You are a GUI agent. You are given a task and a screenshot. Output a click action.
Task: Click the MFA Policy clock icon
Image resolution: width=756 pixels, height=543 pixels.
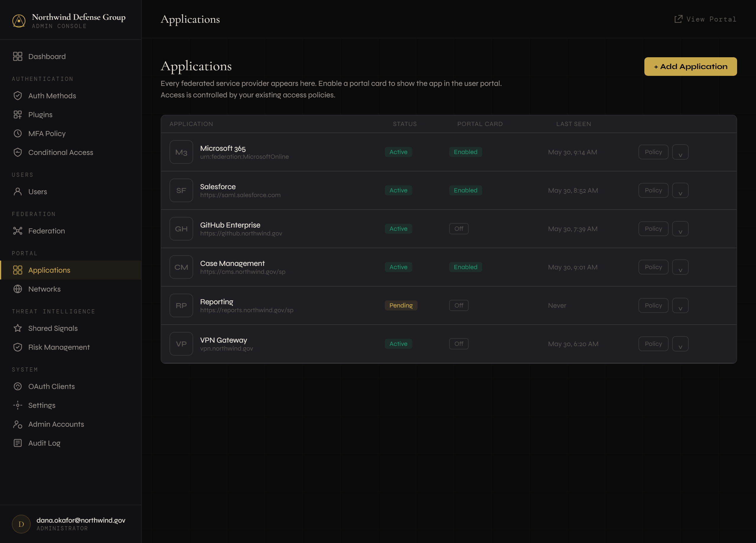click(18, 134)
